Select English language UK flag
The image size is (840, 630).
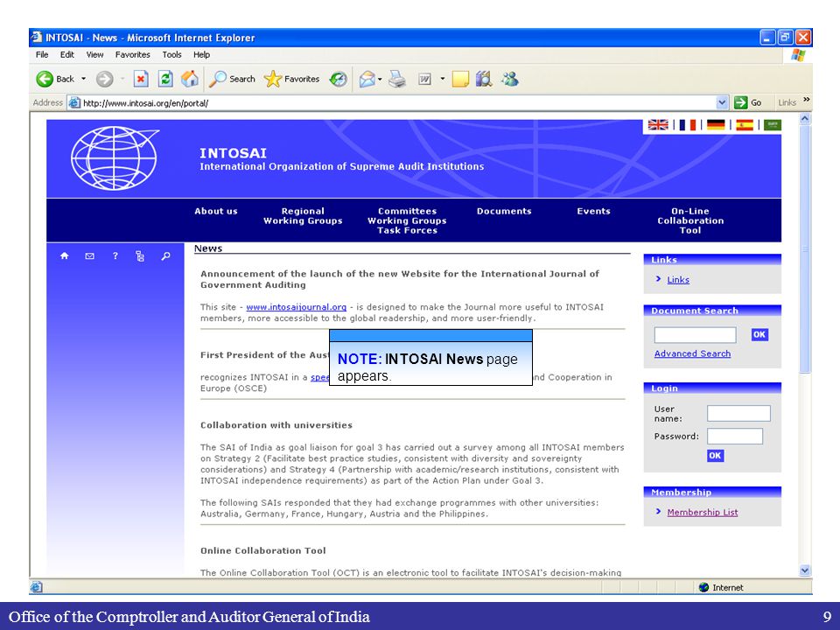658,125
